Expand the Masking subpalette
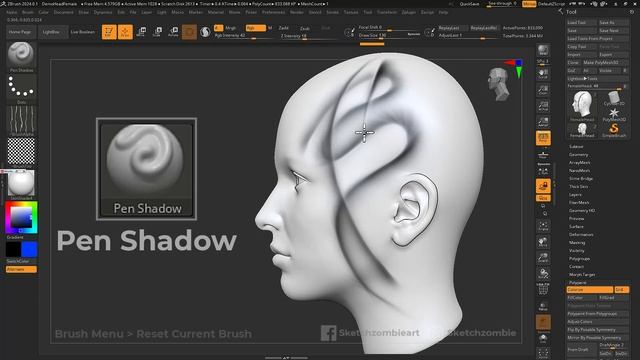Viewport: 640px width, 360px height. [x=577, y=242]
